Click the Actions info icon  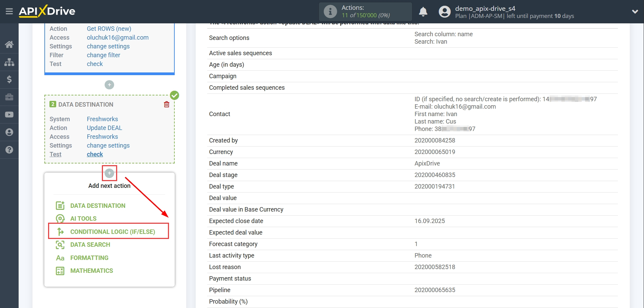click(330, 12)
